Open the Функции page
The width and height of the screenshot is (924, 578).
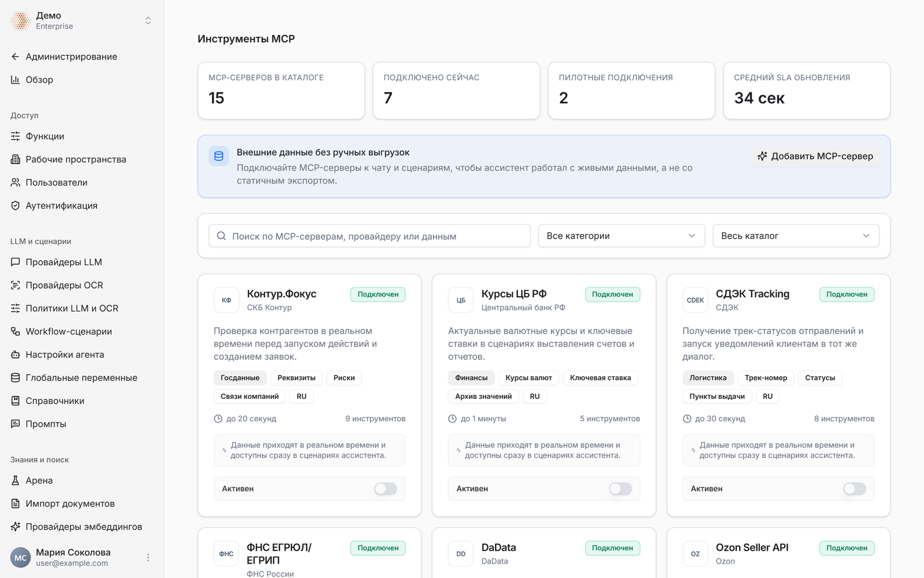pyautogui.click(x=45, y=136)
